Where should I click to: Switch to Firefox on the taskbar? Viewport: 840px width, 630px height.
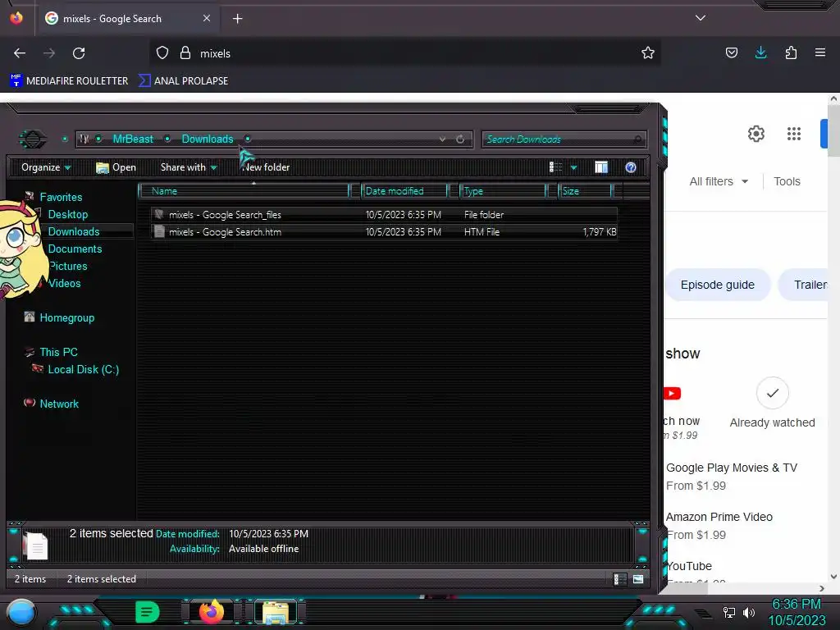coord(211,612)
